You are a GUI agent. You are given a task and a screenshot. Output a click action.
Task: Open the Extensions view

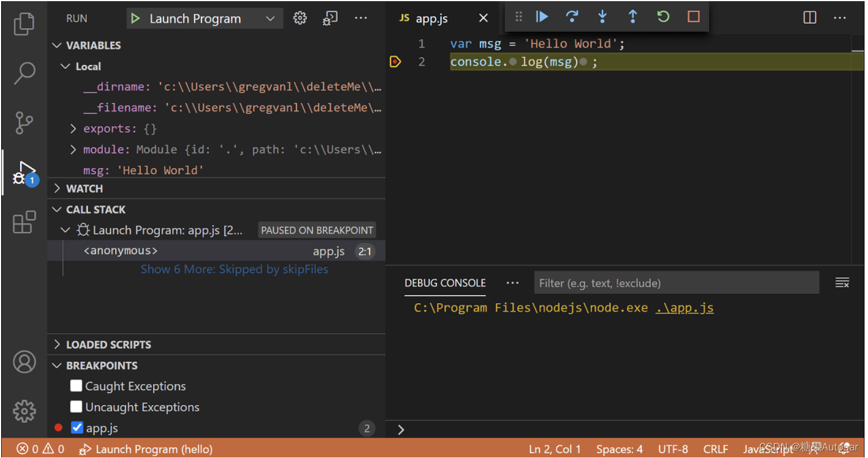coord(24,222)
